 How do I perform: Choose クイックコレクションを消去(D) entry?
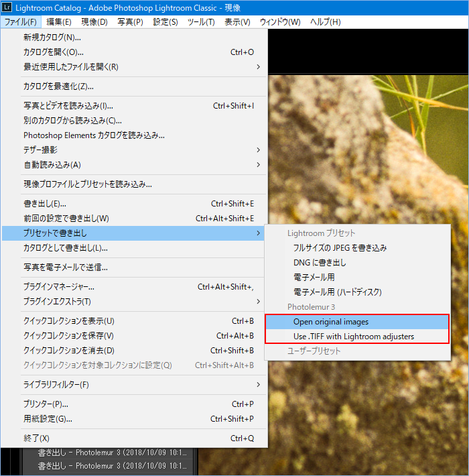(x=134, y=351)
